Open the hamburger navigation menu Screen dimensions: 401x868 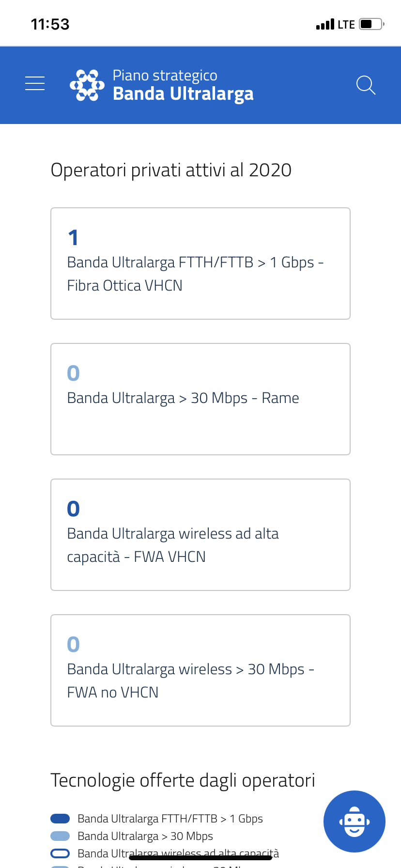point(35,84)
